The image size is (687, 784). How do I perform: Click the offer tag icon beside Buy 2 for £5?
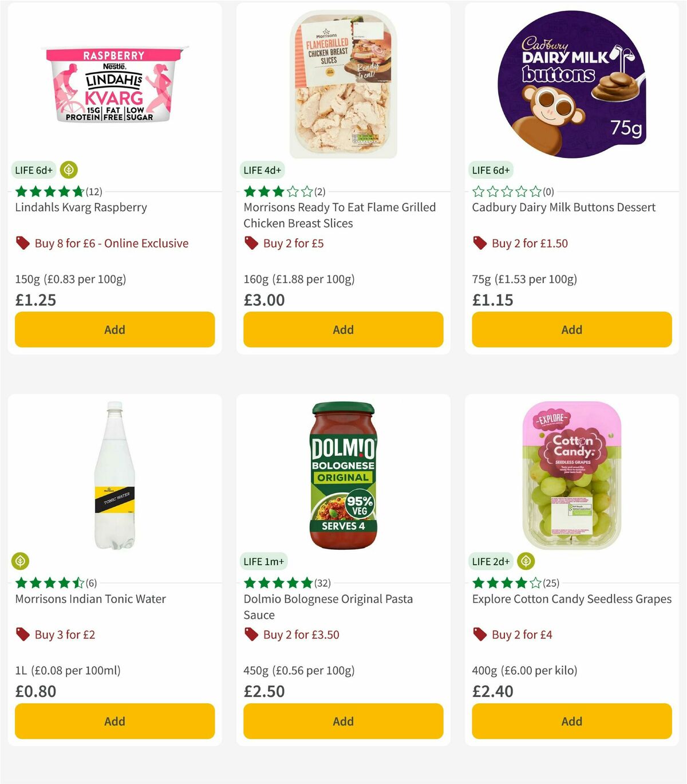tap(251, 243)
